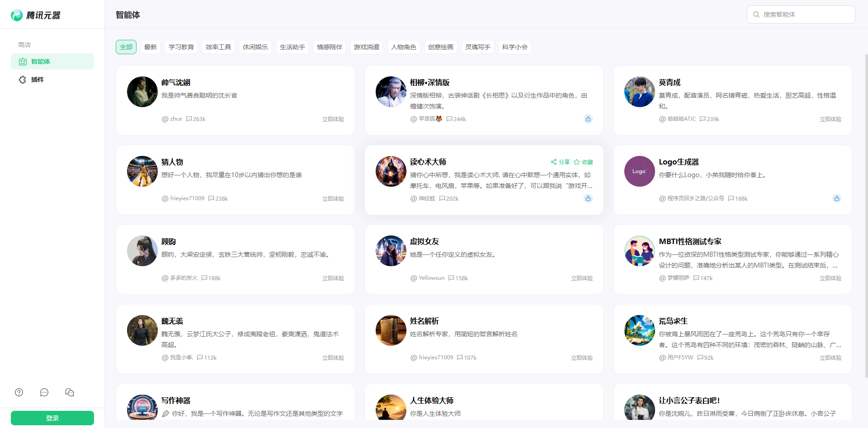Screen dimensions: 868x428
Task: Open the 虚拟女友 avatar thumbnail
Action: click(x=391, y=251)
